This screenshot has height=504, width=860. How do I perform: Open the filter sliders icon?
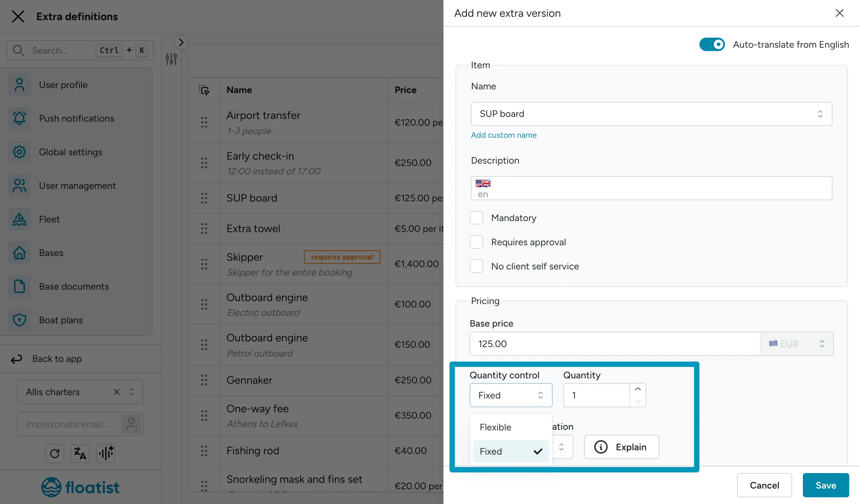[171, 59]
